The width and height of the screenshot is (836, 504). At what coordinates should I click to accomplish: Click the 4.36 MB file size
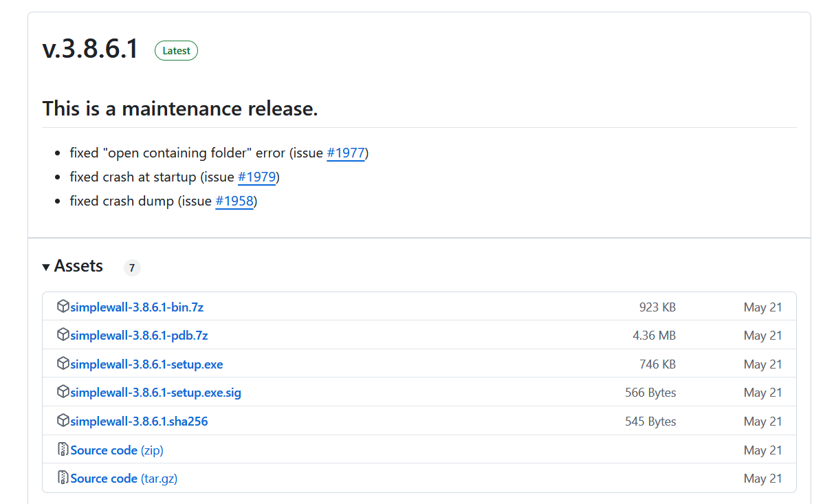[x=654, y=336]
